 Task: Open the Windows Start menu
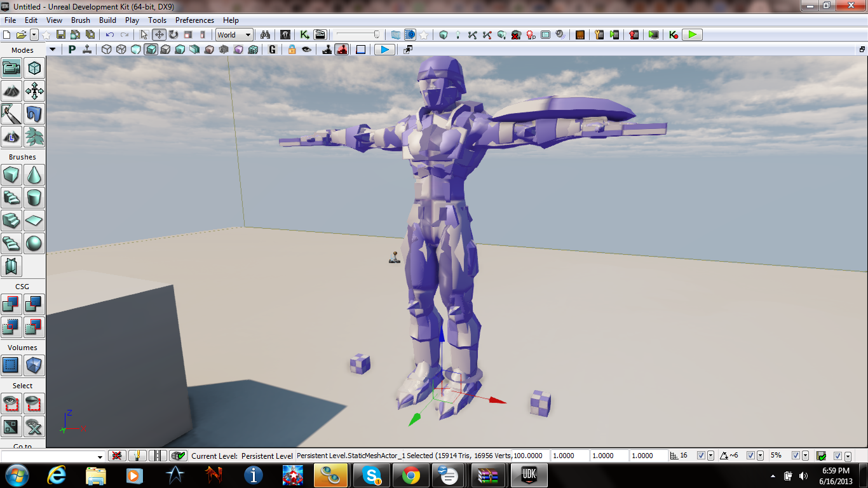[x=17, y=475]
